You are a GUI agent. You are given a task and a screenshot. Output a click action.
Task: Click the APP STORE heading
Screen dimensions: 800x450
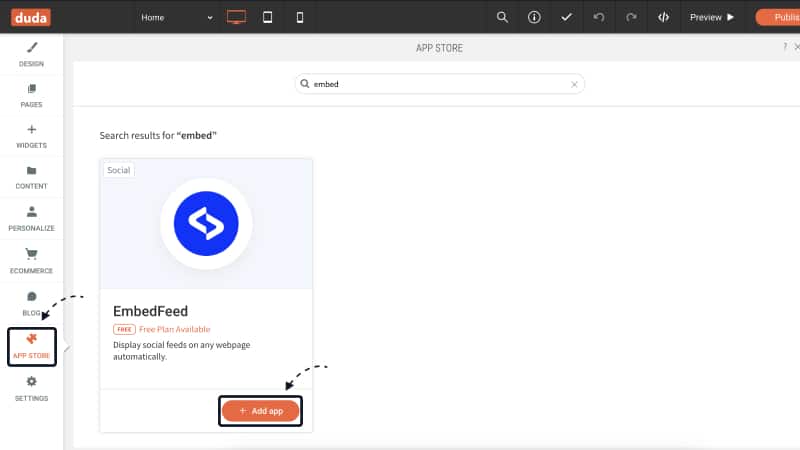coord(439,48)
